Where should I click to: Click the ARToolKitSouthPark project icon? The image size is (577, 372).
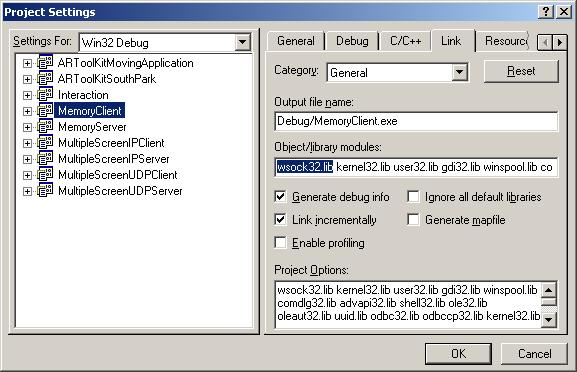(x=45, y=79)
